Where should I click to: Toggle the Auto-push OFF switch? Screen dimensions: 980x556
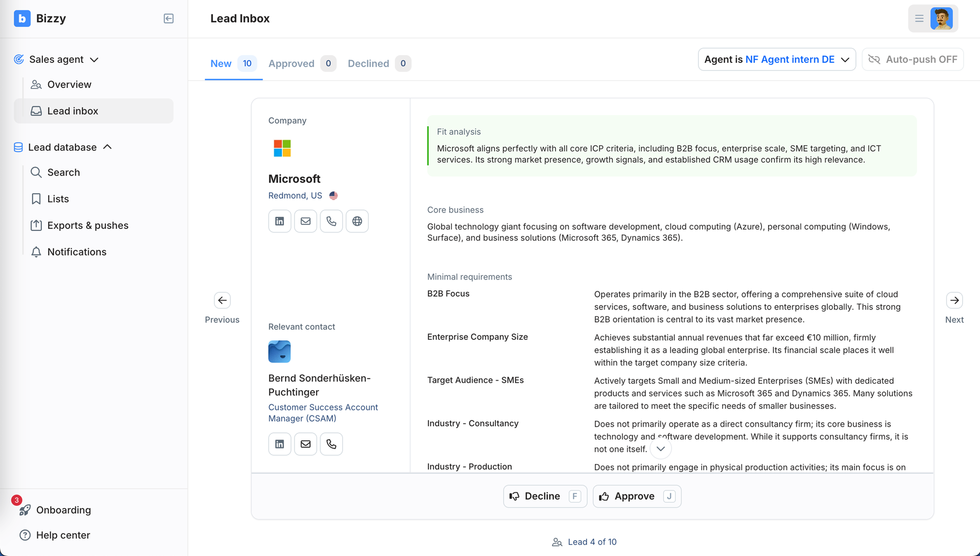913,60
